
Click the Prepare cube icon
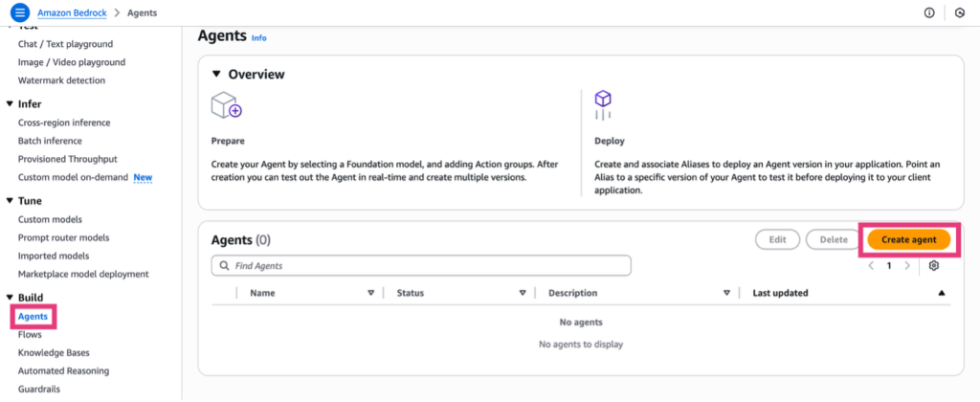coord(226,105)
